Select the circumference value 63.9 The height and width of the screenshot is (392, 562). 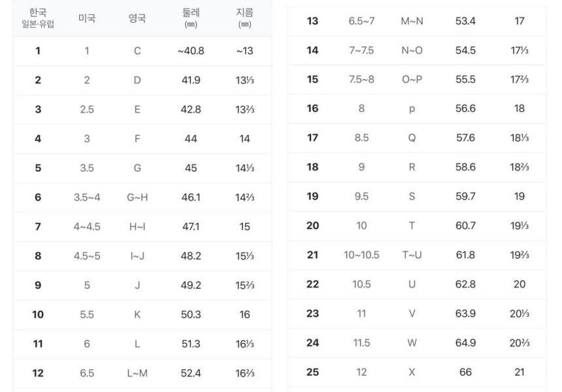point(465,314)
